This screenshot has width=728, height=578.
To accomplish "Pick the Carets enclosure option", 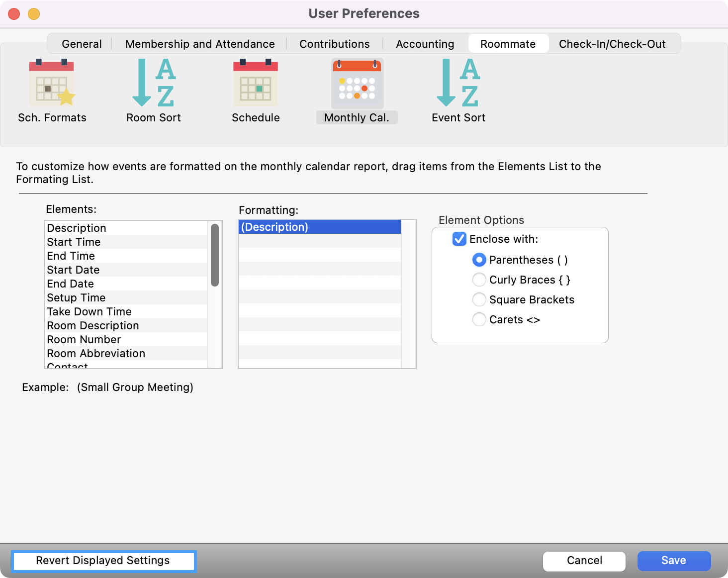I will point(479,319).
